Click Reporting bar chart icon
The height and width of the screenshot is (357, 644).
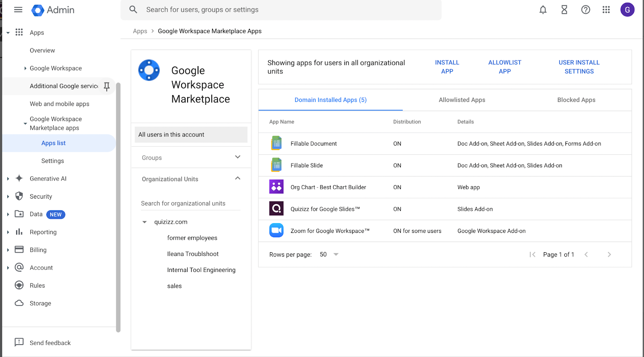[x=19, y=232]
